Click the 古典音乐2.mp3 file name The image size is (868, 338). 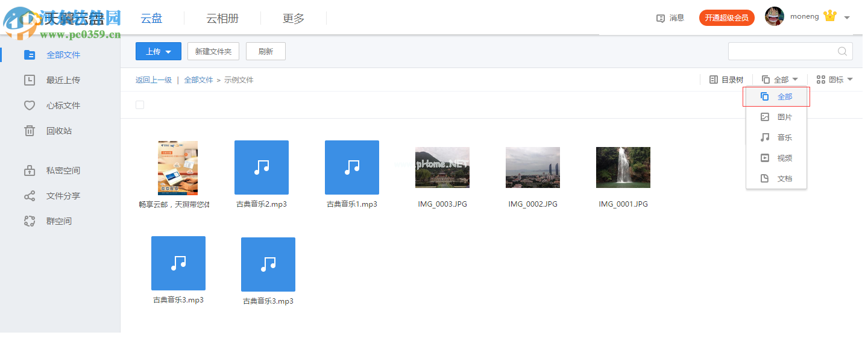tap(262, 204)
